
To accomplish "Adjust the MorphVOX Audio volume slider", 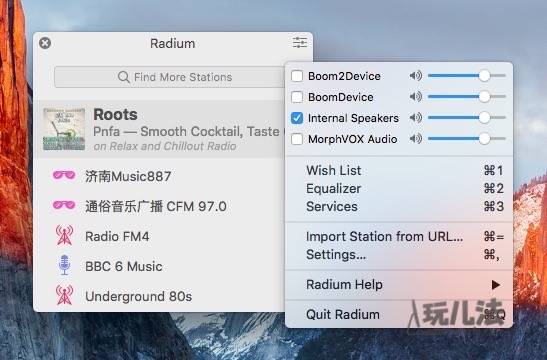I will [x=467, y=138].
